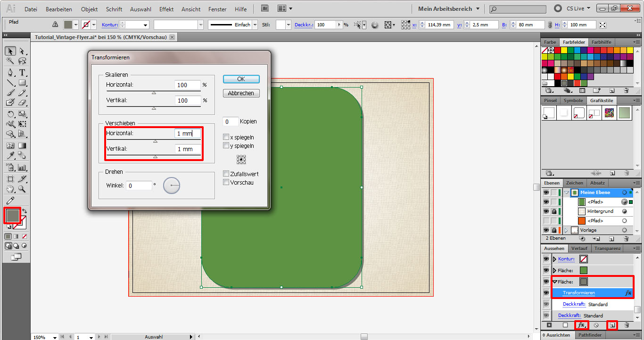Expand the Vorlage layer
This screenshot has height=340, width=644.
point(566,230)
